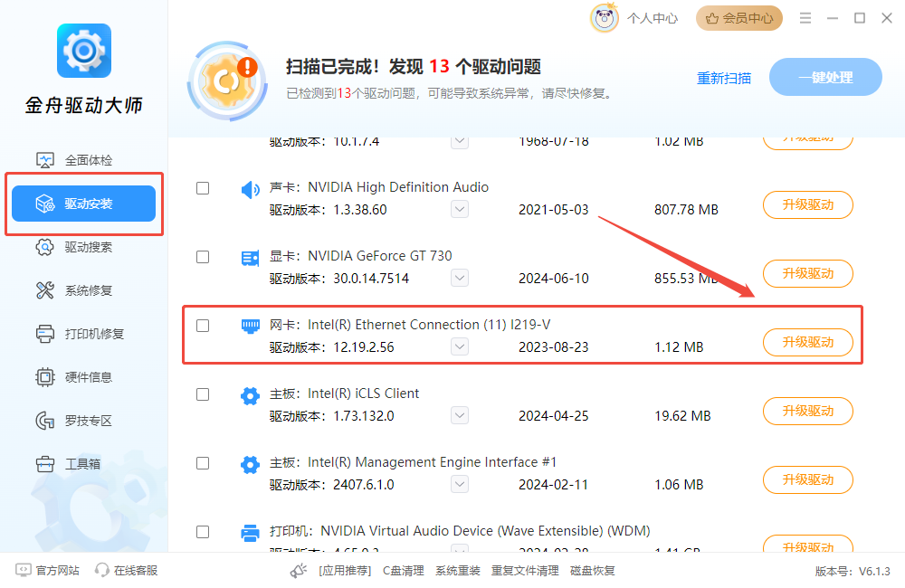Go to 驱动搜索 in sidebar
Viewport: 905px width, 588px height.
[x=83, y=247]
